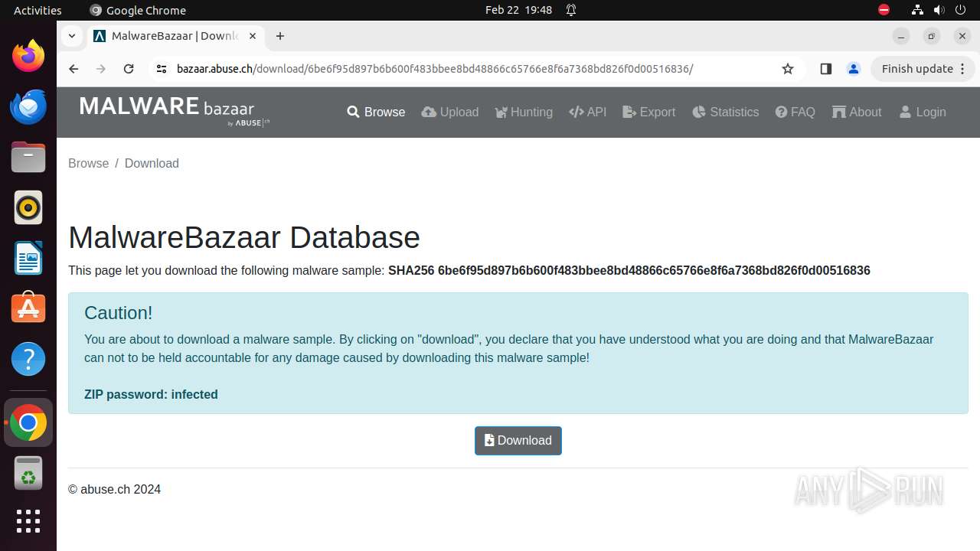The width and height of the screenshot is (980, 551).
Task: Follow the Browse breadcrumb link
Action: pyautogui.click(x=89, y=163)
